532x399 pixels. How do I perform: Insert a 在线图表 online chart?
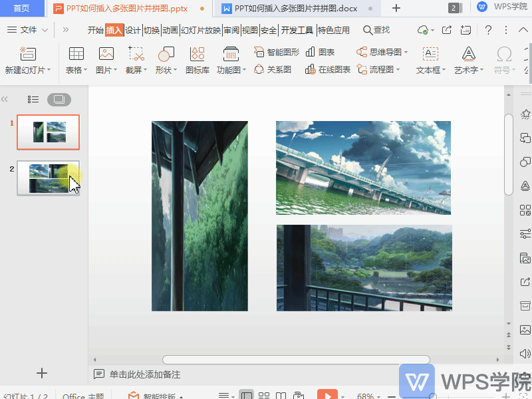click(x=328, y=69)
